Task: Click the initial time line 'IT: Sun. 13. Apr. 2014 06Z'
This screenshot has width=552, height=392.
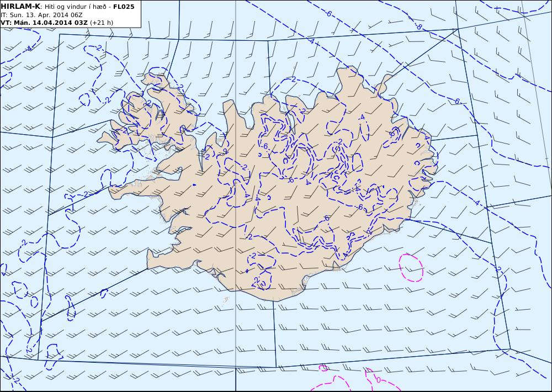Action: click(41, 15)
